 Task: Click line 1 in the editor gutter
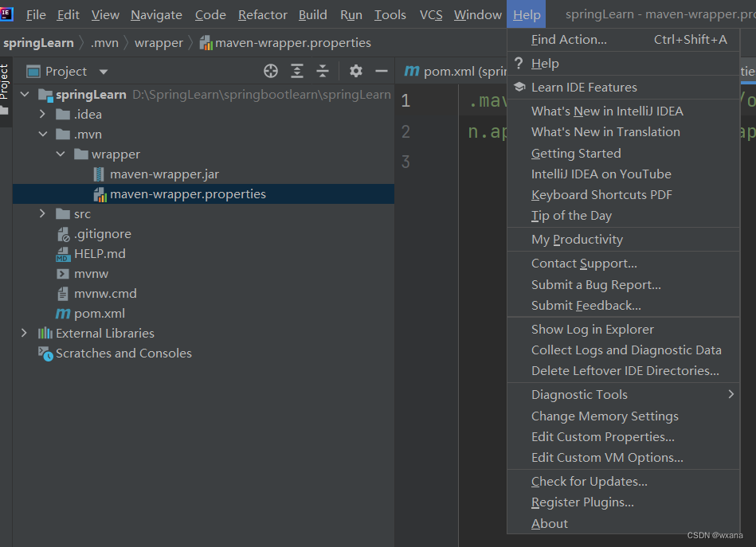click(405, 100)
